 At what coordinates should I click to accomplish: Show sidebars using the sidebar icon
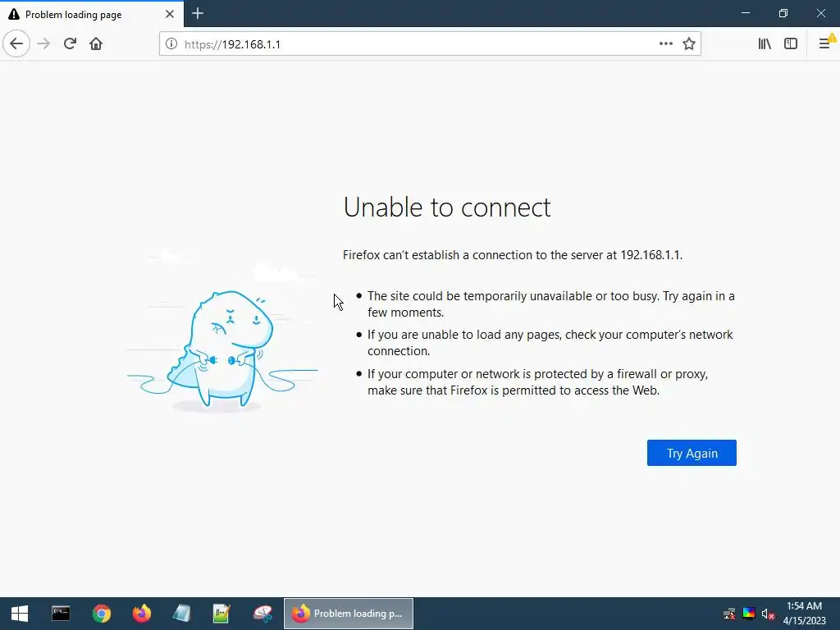791,44
